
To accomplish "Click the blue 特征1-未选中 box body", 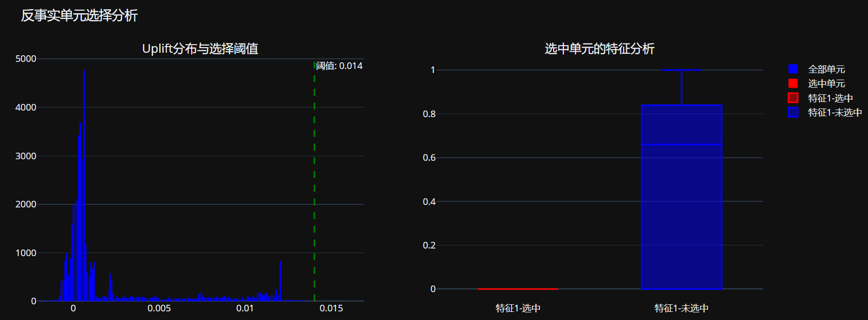I will pos(681,218).
